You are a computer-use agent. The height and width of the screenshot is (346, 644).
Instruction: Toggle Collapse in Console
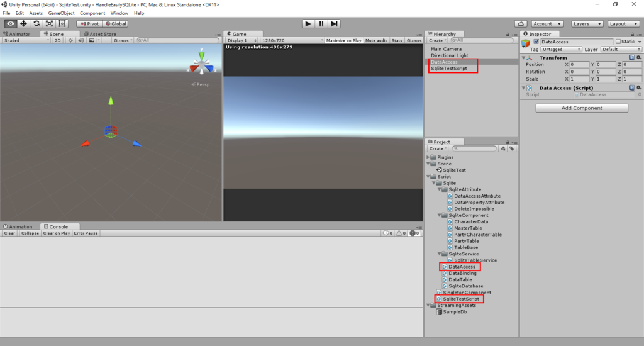tap(30, 233)
